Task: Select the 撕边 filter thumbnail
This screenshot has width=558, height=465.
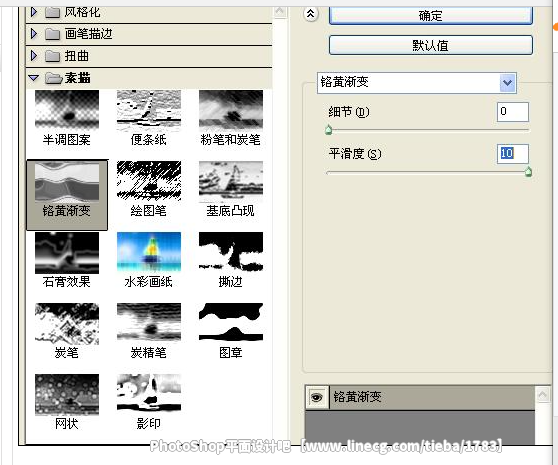Action: click(x=231, y=252)
